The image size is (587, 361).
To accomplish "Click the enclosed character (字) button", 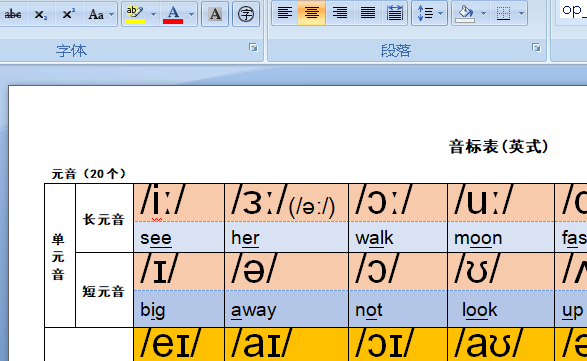I will 246,14.
